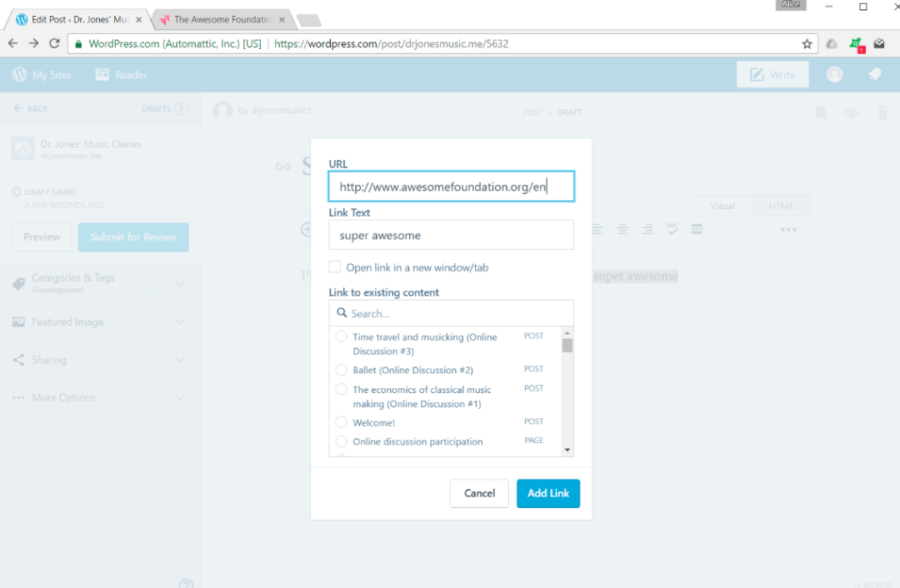Switch to the HTML editor tab

pos(780,206)
